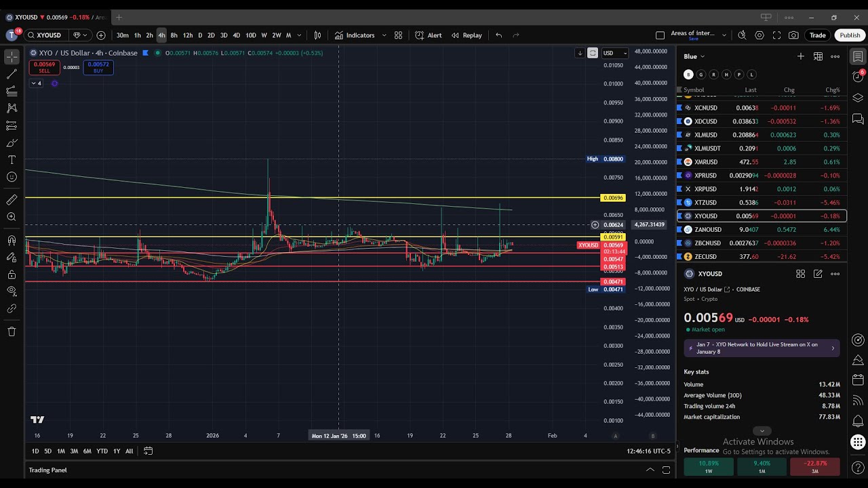The height and width of the screenshot is (488, 868).
Task: Switch to the 30m timeframe
Action: (122, 35)
